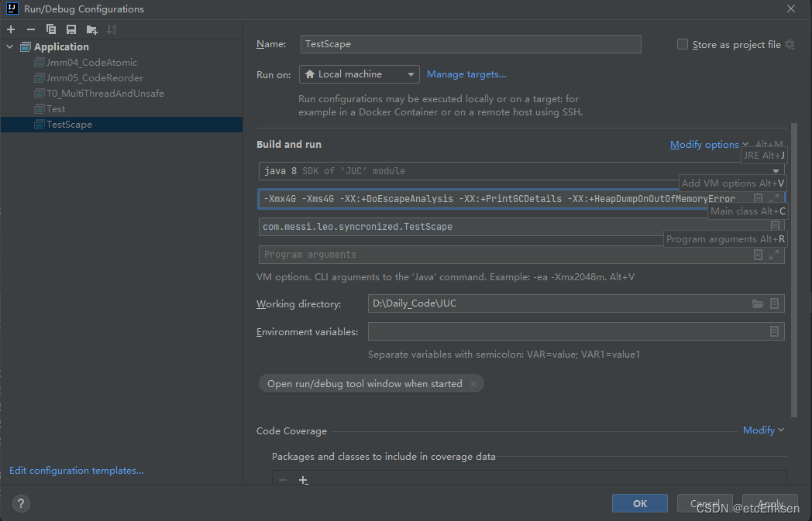Add a new run configuration
Viewport: 812px width, 521px height.
click(11, 29)
